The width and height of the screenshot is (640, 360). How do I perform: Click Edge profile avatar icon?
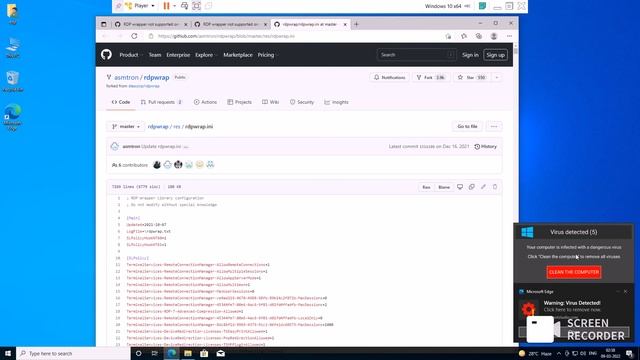pos(494,36)
